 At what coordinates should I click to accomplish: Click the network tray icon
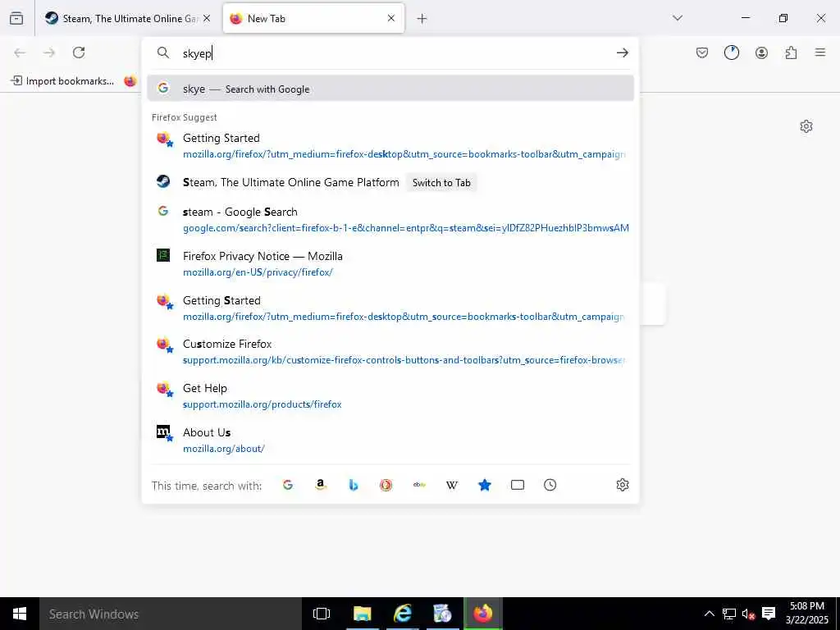coord(728,614)
